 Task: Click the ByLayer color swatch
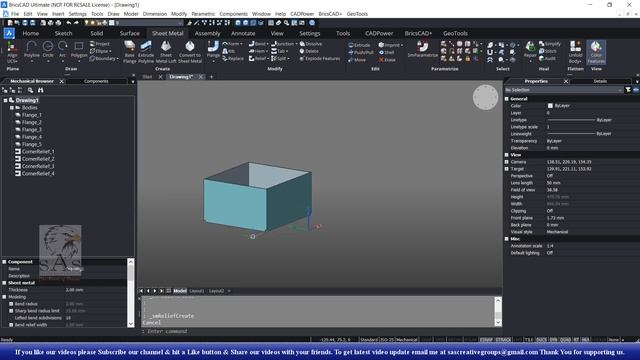(550, 106)
